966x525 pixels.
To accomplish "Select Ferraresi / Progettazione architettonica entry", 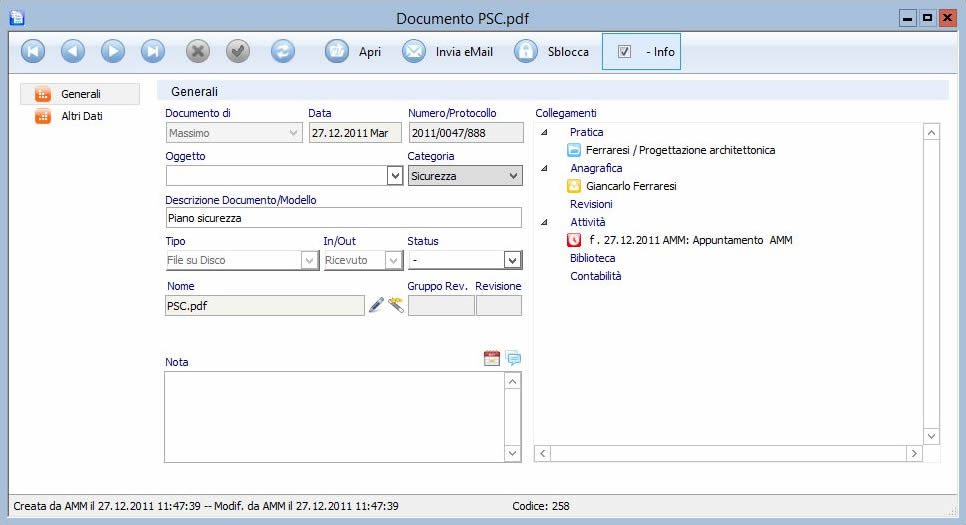I will (x=680, y=150).
